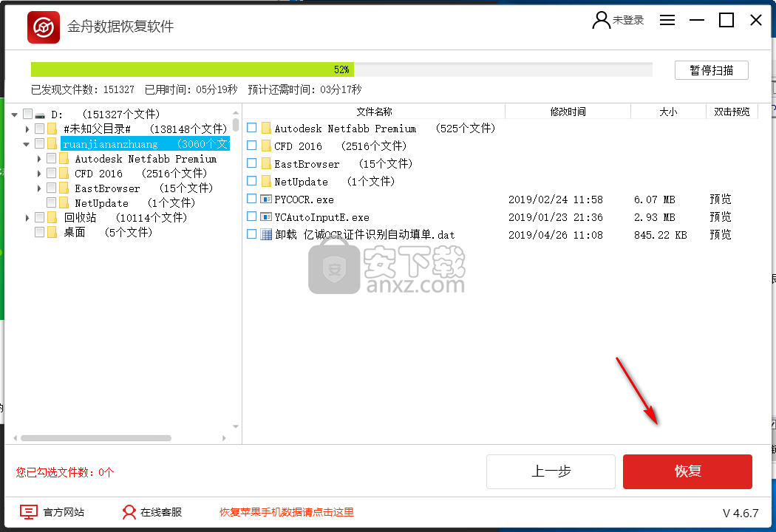
Task: Check the ruanjiananzhuang tree checkbox
Action: click(40, 143)
